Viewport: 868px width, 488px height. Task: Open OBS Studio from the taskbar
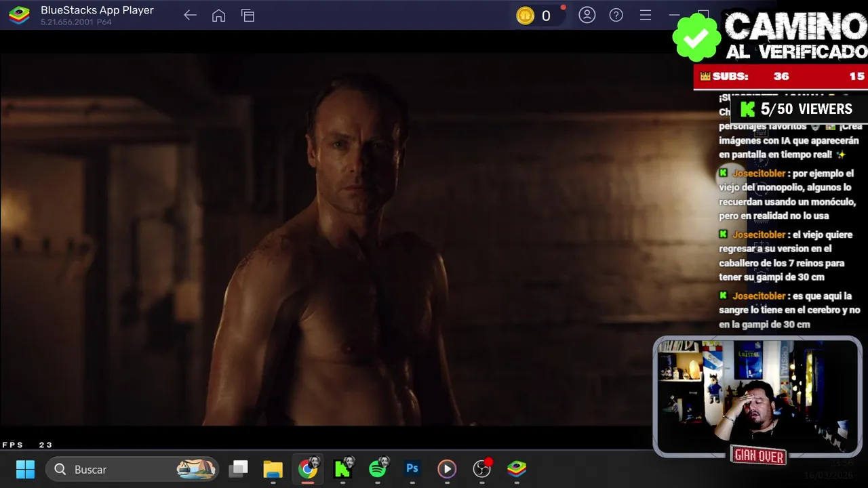pyautogui.click(x=482, y=468)
